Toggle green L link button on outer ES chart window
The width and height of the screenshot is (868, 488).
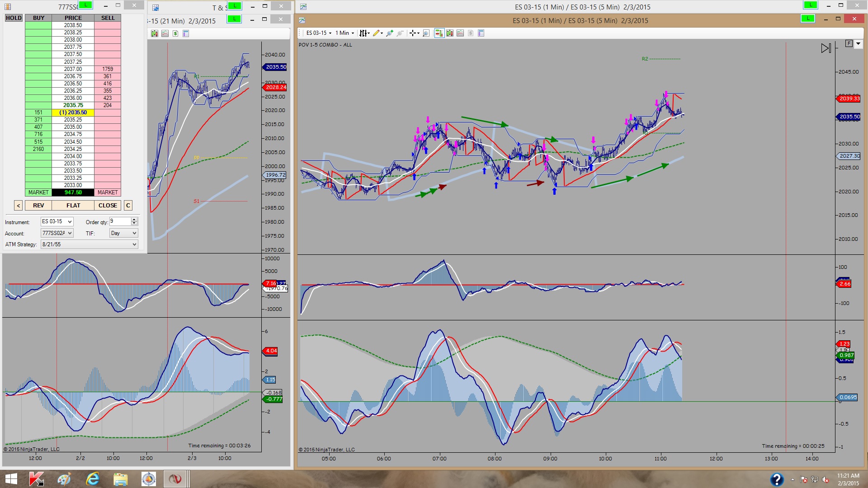click(x=811, y=5)
